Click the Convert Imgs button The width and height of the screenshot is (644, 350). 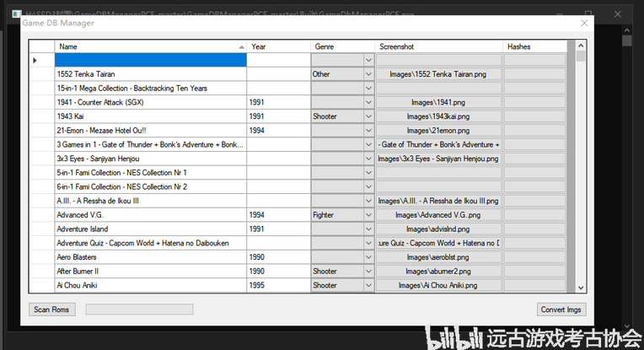[x=561, y=310]
